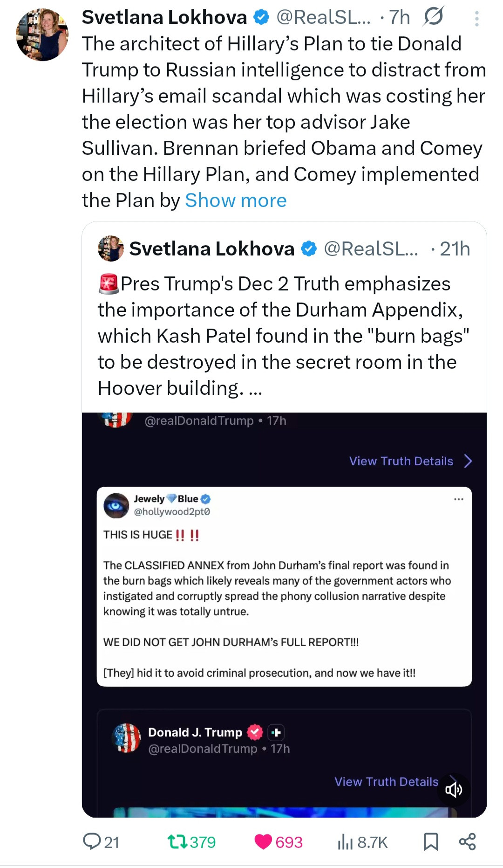
Task: Tap the blue verified badge on the main post
Action: coord(261,17)
